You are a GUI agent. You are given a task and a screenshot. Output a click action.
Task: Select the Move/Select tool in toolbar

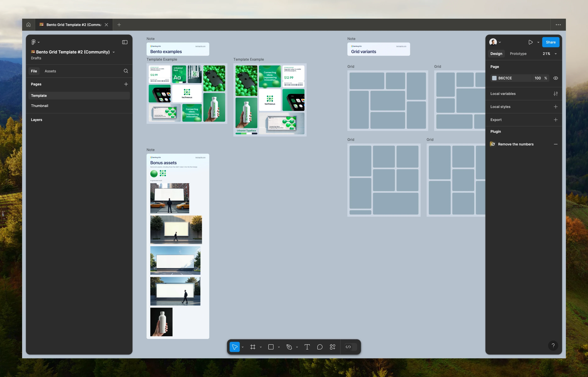235,347
